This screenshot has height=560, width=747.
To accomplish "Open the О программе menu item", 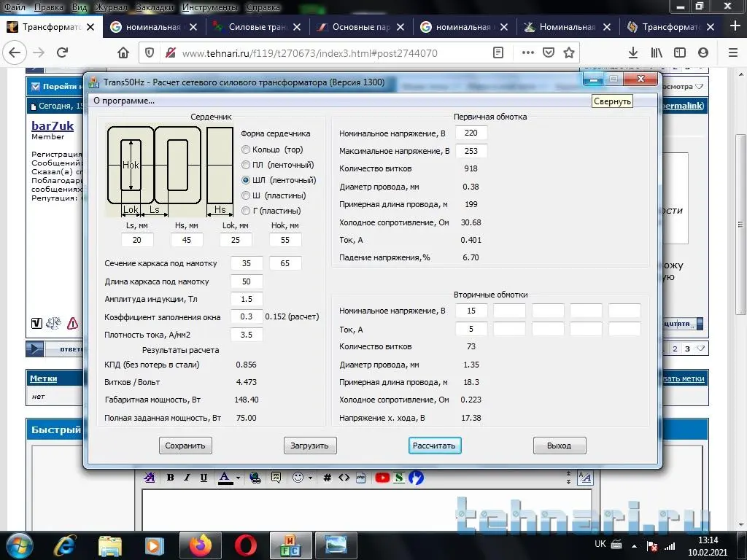I will [x=124, y=101].
